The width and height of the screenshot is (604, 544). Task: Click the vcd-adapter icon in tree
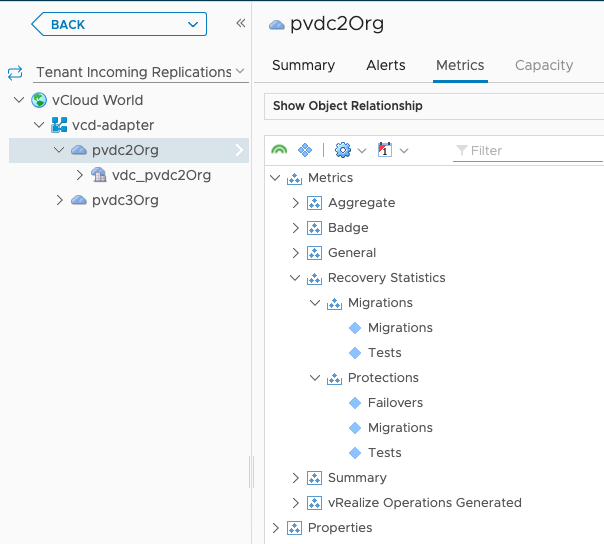point(59,125)
